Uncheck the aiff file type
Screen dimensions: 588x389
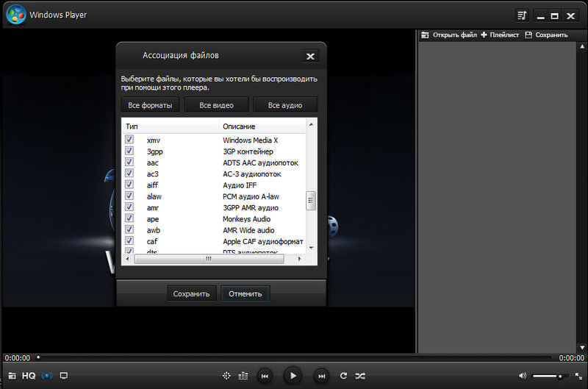pyautogui.click(x=129, y=184)
